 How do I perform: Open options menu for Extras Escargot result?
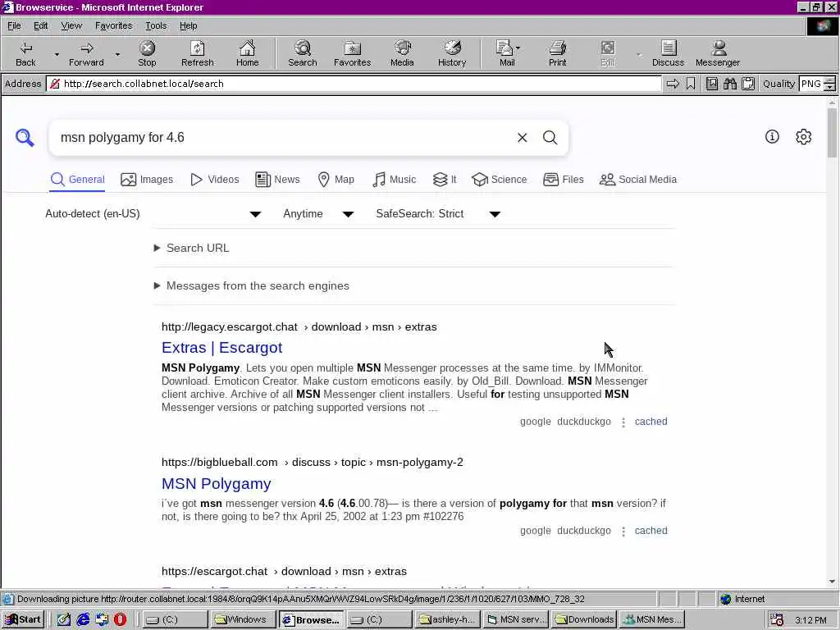[623, 422]
